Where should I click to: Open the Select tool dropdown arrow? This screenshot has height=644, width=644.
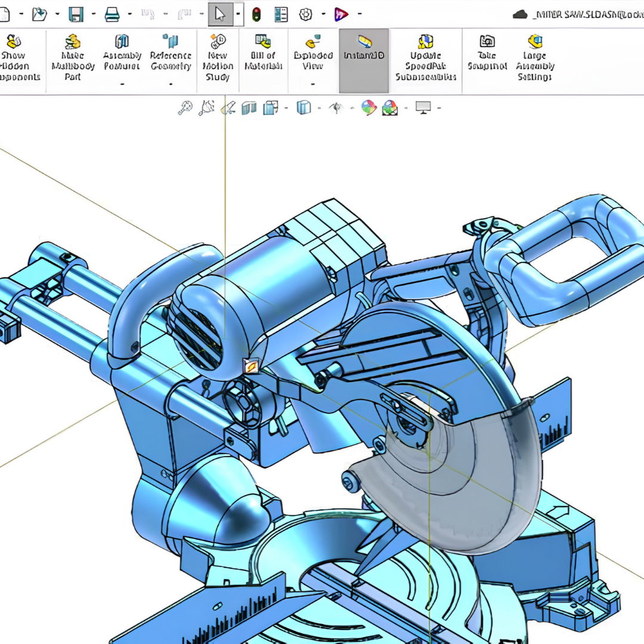[x=238, y=14]
